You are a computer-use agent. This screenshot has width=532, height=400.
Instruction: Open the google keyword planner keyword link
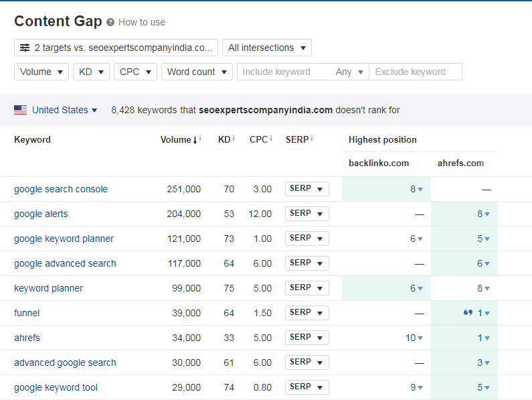pos(64,239)
